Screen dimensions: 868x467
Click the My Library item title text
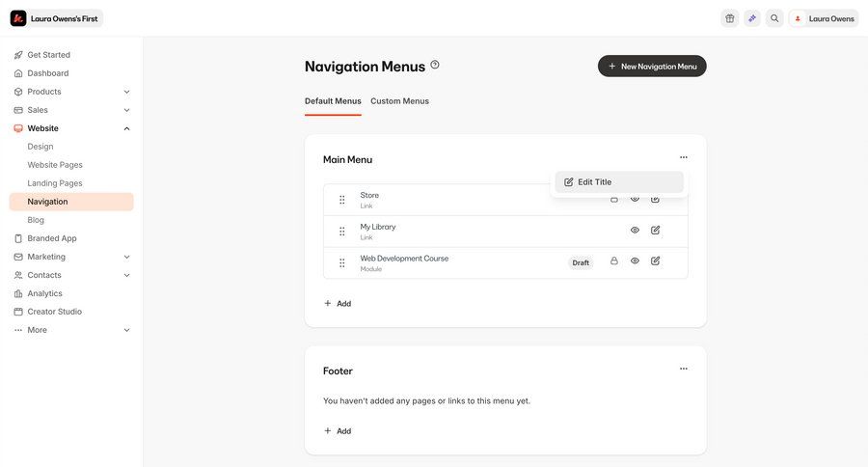[377, 227]
